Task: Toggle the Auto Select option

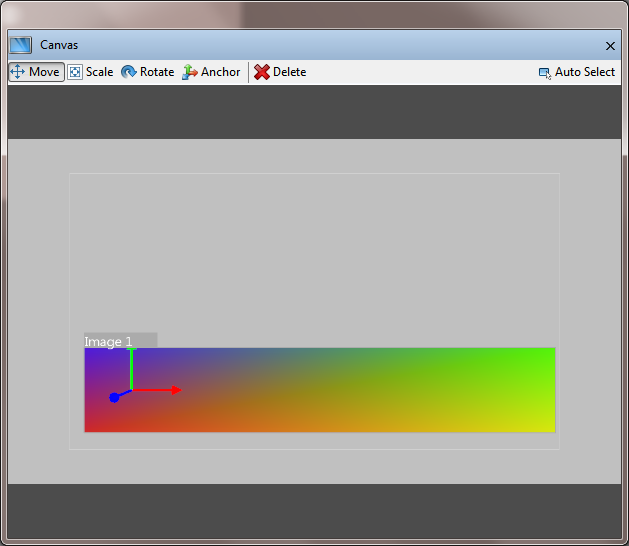Action: click(x=584, y=72)
